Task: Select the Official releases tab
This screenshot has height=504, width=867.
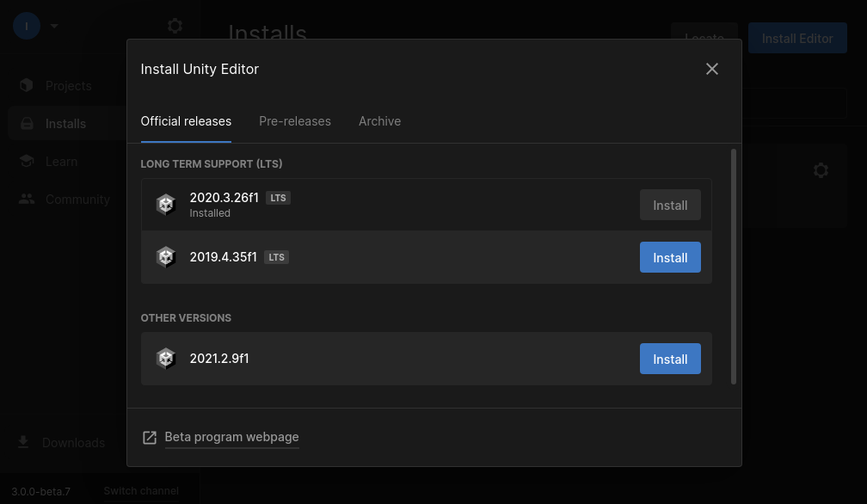Action: tap(186, 121)
